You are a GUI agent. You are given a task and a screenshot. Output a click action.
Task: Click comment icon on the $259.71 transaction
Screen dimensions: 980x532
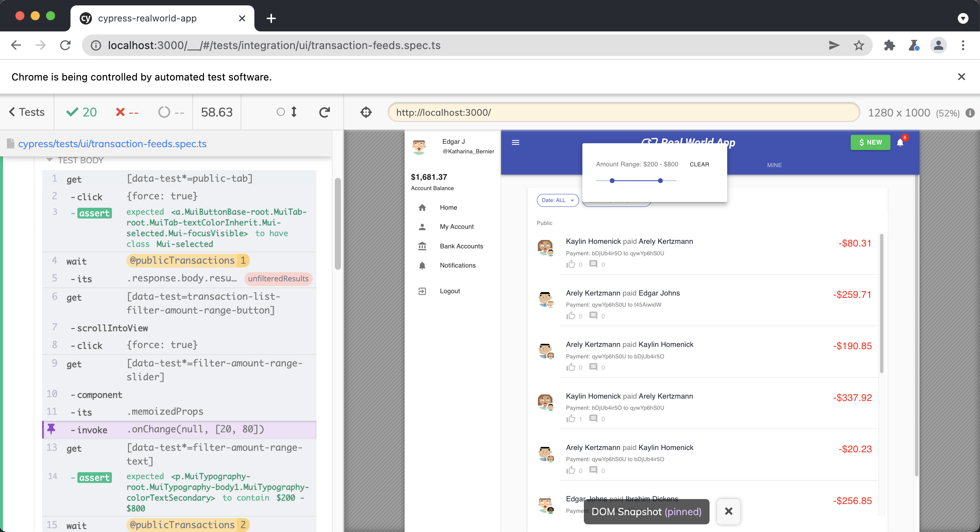(x=593, y=315)
